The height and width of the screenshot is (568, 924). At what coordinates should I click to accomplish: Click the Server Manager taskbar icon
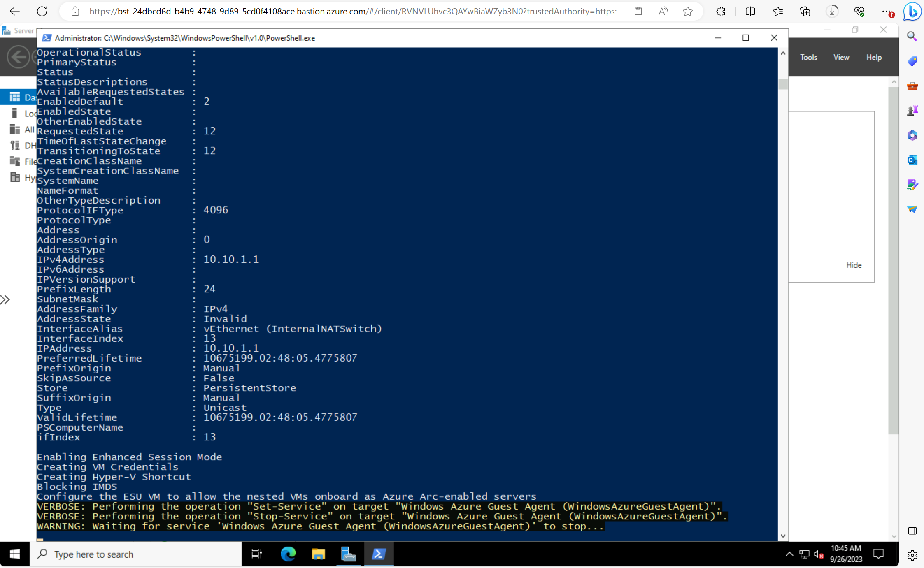pos(348,554)
